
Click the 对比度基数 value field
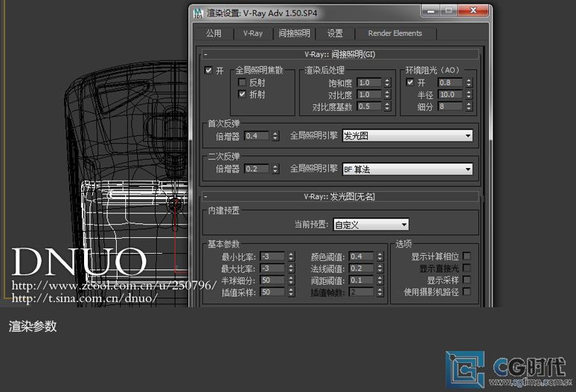click(x=370, y=106)
